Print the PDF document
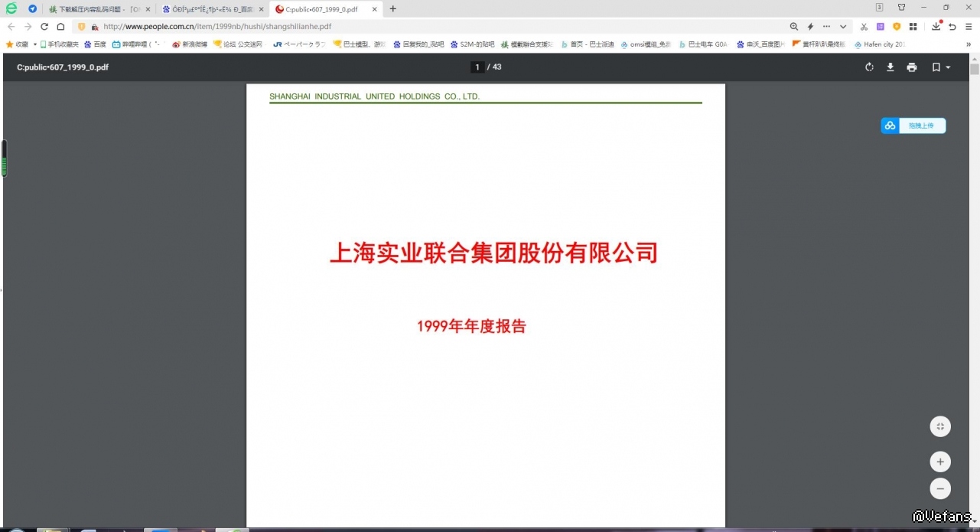 [912, 67]
